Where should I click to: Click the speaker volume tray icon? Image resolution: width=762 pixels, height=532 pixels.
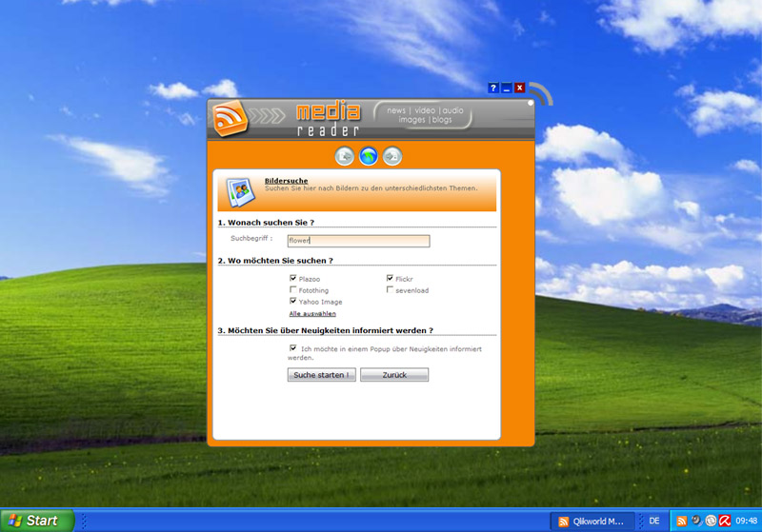696,521
